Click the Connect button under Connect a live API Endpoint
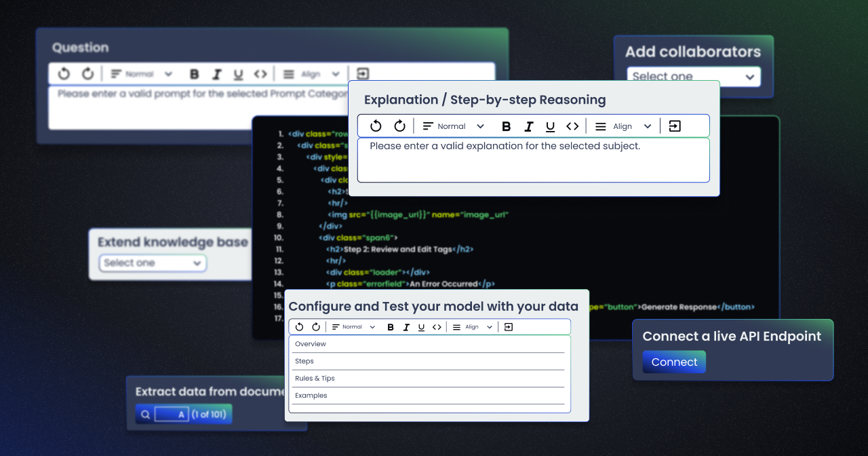Screen dimensions: 868x456 tap(673, 362)
